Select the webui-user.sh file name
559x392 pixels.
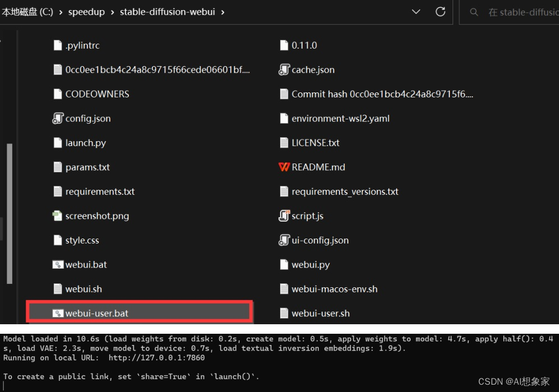click(320, 313)
